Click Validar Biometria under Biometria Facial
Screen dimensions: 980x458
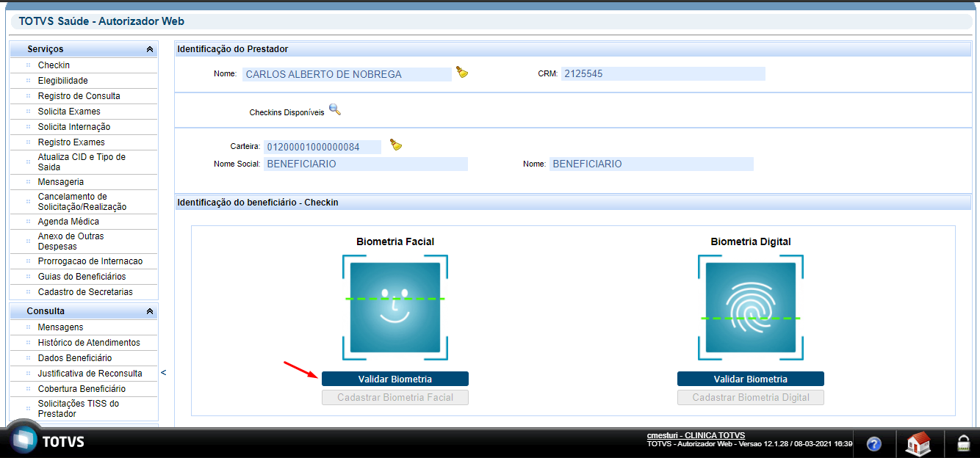tap(395, 379)
